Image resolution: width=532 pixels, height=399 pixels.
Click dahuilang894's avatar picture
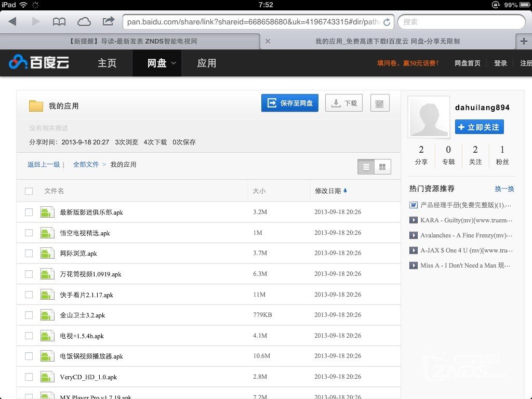pos(429,117)
